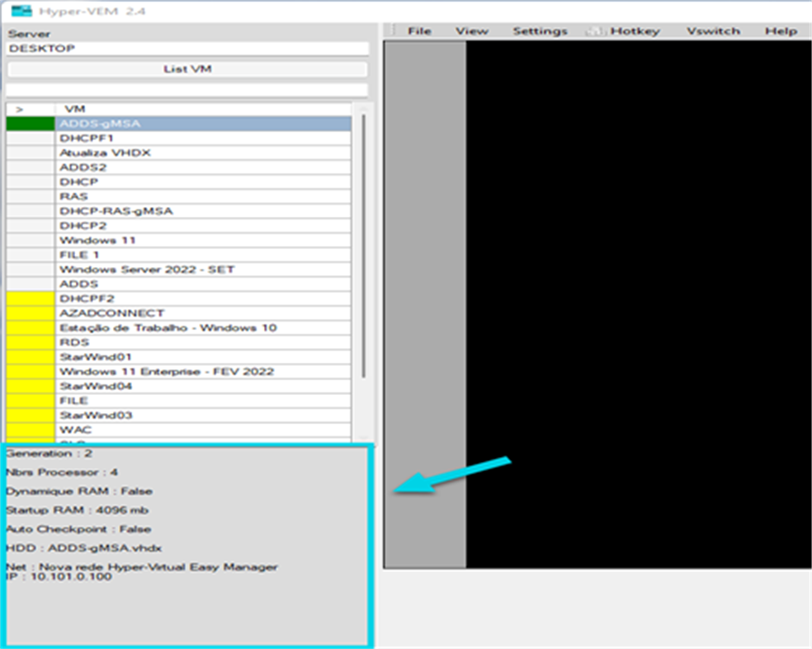Select the StarWind03 virtual machine
The width and height of the screenshot is (812, 649).
pos(203,415)
